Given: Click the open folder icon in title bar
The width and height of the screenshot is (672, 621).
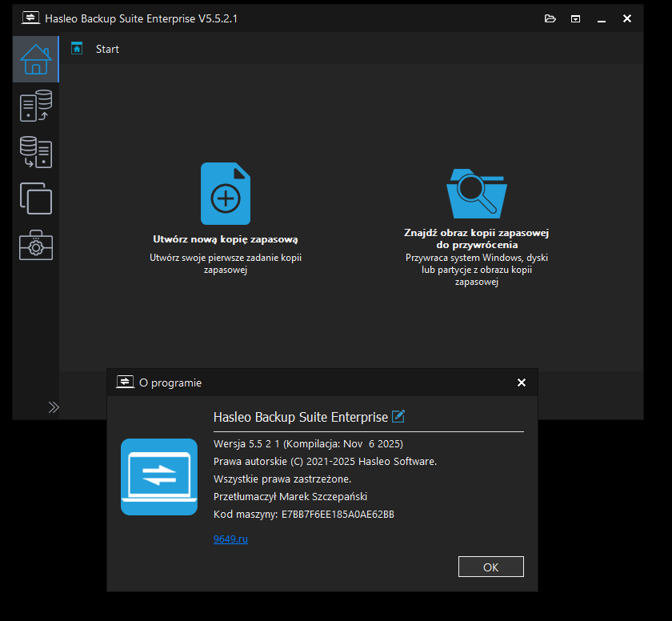Looking at the screenshot, I should coord(550,18).
